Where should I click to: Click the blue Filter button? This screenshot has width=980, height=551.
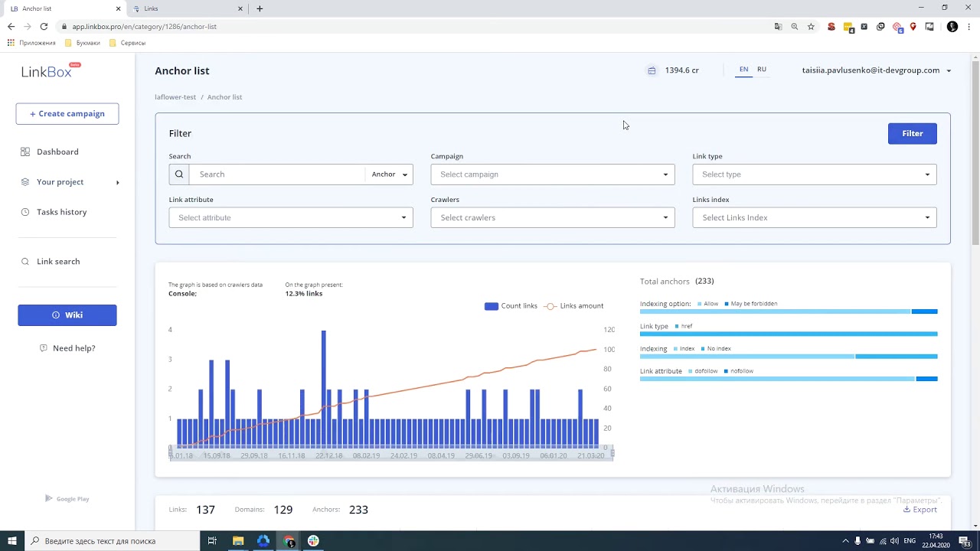click(x=912, y=133)
